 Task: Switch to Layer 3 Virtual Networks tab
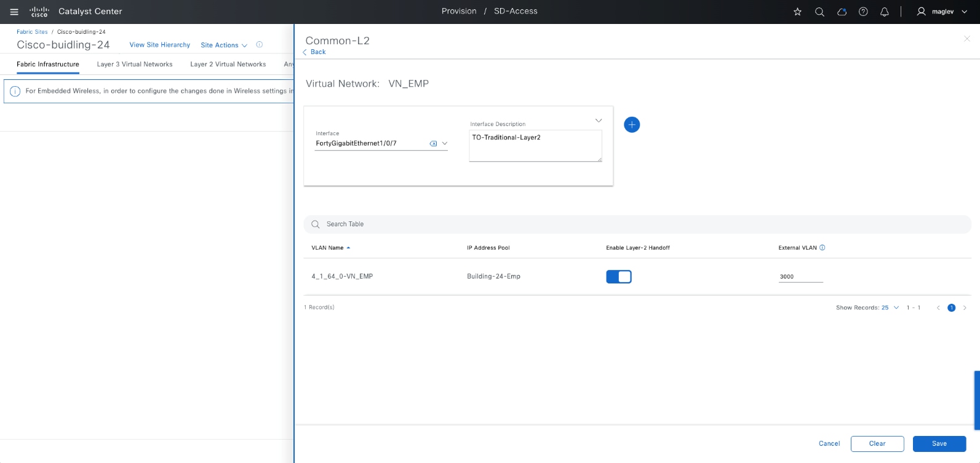click(135, 65)
